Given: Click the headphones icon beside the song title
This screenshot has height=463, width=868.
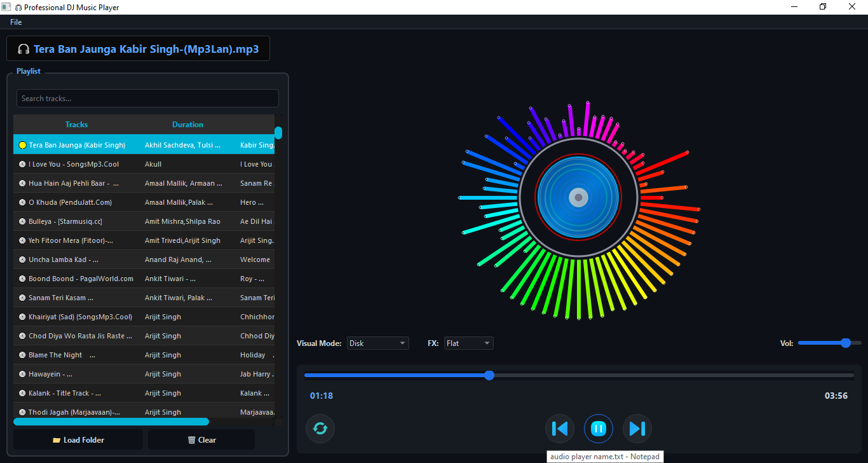Looking at the screenshot, I should [x=24, y=49].
